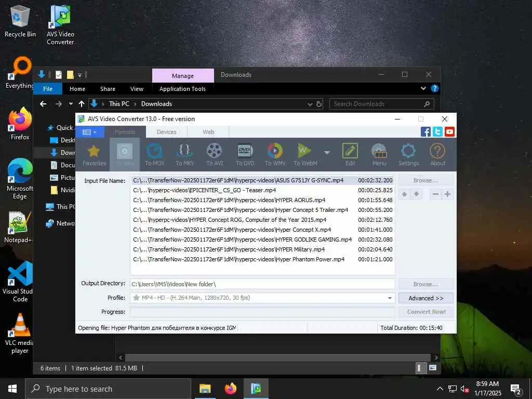Open AVS Video Converter desktop shortcut
Viewport: 532px width, 399px height.
click(x=60, y=25)
